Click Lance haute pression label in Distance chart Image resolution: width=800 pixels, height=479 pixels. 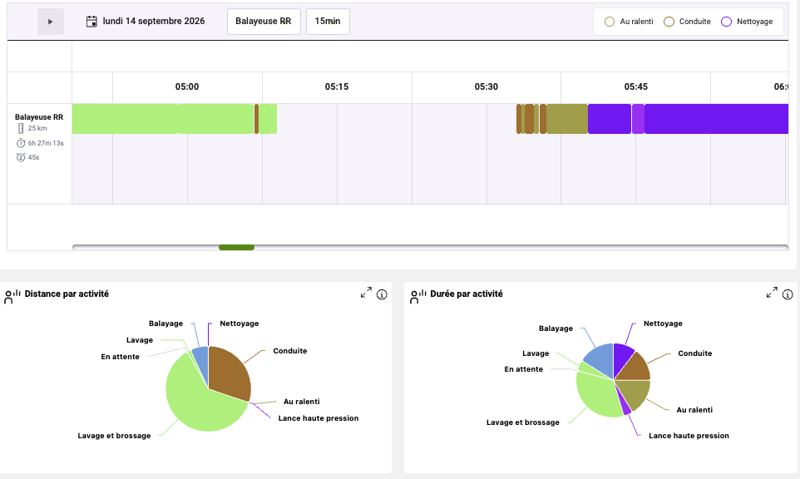(x=318, y=418)
